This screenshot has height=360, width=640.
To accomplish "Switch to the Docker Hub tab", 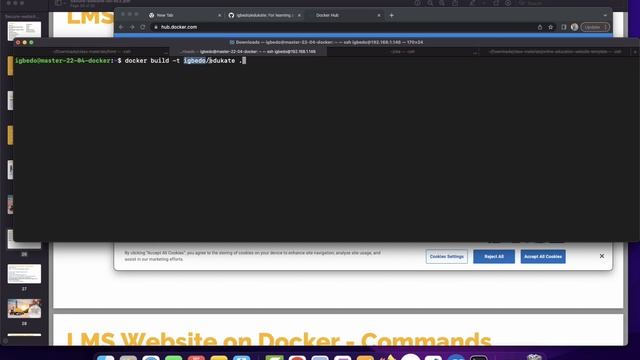I will pos(346,15).
